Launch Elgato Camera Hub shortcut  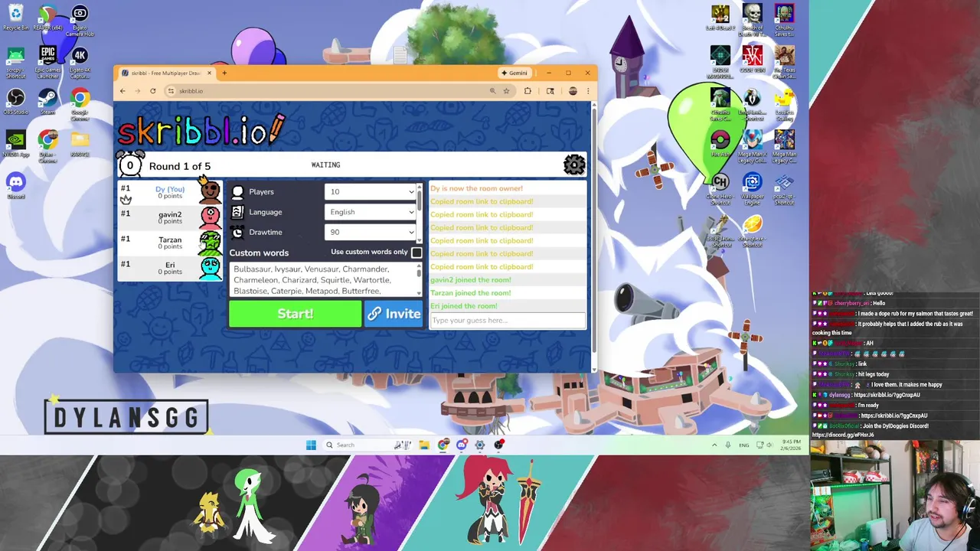coord(80,21)
